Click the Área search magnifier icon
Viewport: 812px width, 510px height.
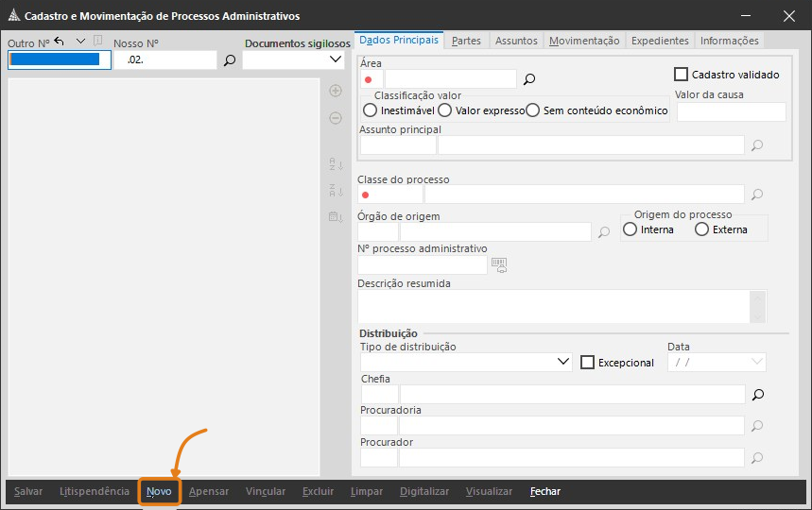pos(529,79)
